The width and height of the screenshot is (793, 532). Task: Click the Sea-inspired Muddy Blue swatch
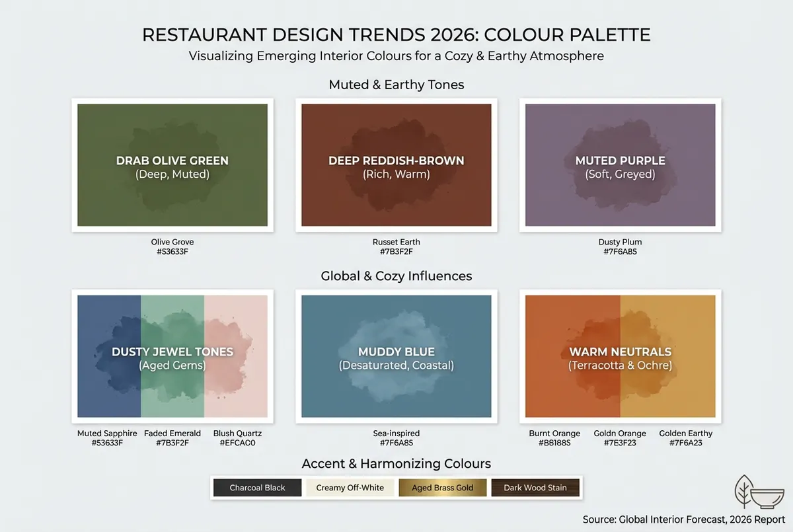click(396, 356)
